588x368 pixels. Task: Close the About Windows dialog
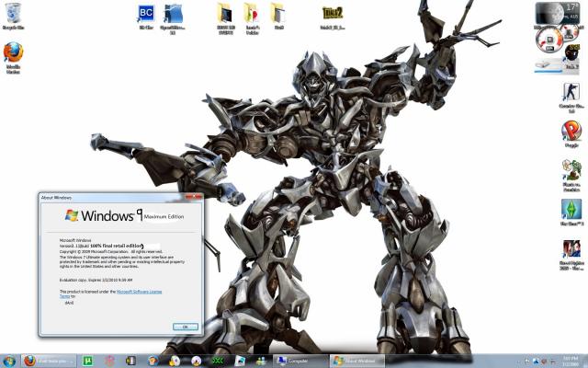point(194,197)
